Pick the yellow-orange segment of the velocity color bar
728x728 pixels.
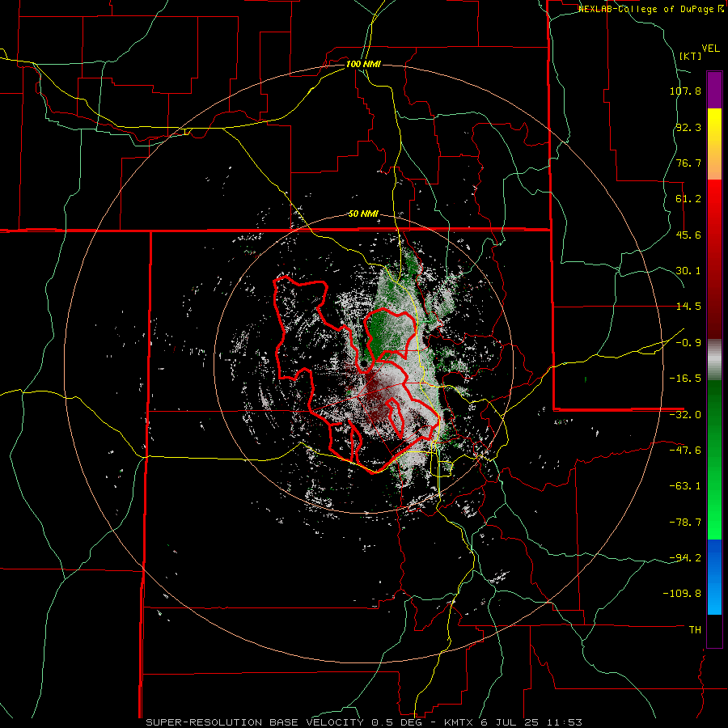(714, 144)
